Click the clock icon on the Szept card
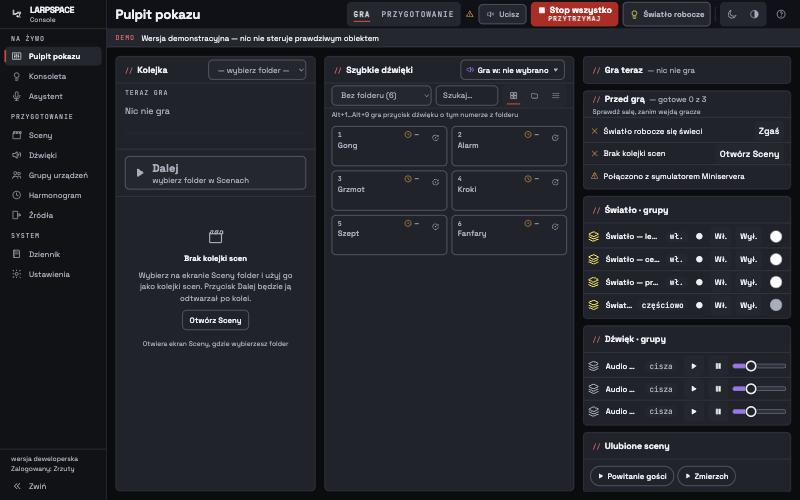The image size is (800, 500). [x=408, y=223]
